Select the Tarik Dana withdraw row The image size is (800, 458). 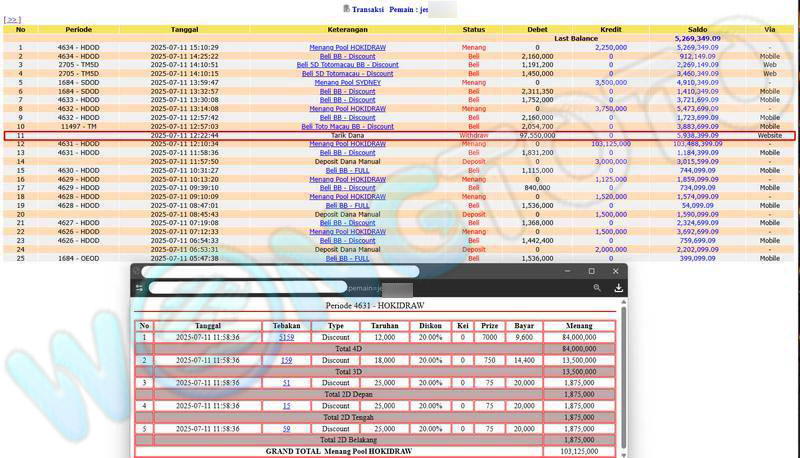click(x=347, y=135)
